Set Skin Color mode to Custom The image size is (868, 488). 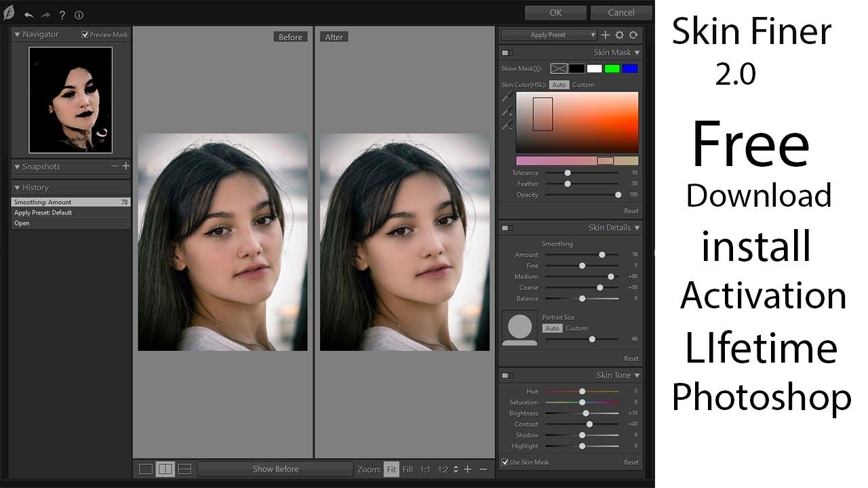pyautogui.click(x=583, y=85)
